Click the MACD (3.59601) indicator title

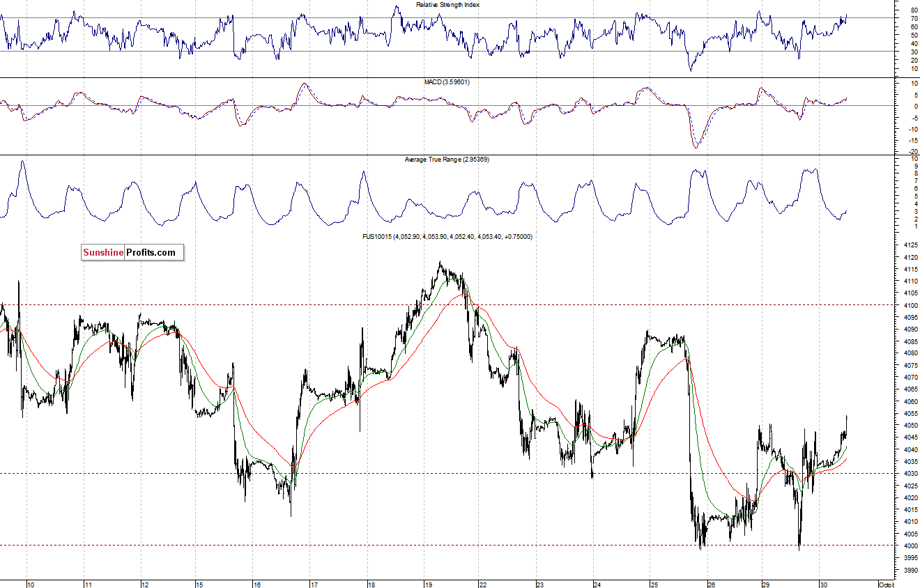[x=447, y=82]
